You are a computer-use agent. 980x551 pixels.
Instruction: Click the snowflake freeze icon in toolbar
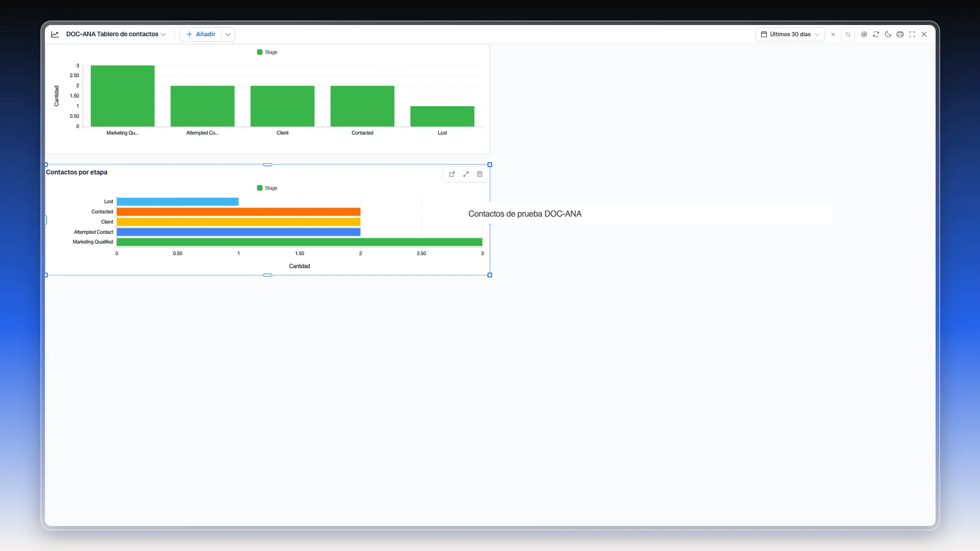coord(864,34)
